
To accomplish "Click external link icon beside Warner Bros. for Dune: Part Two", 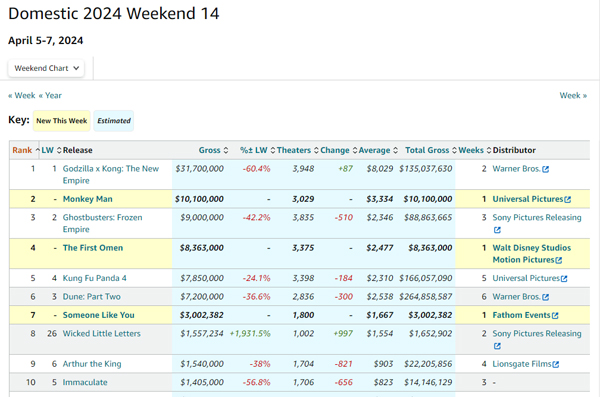I will click(x=546, y=297).
